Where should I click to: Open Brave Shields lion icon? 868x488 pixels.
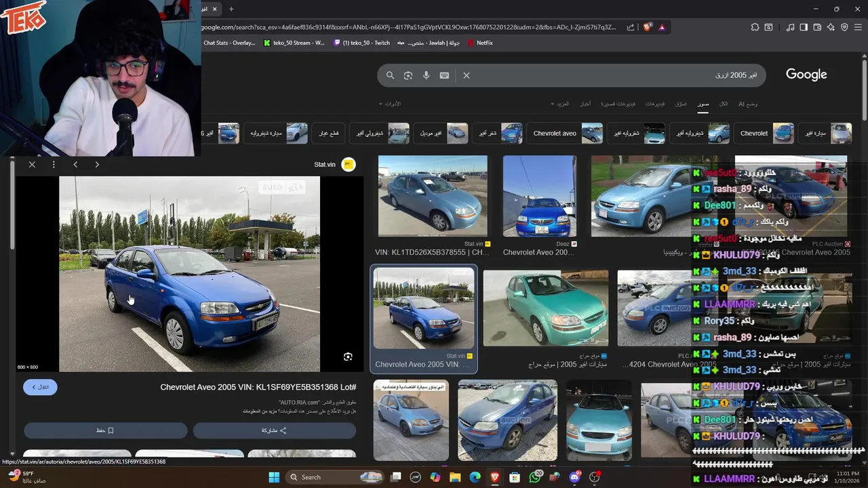coord(648,27)
